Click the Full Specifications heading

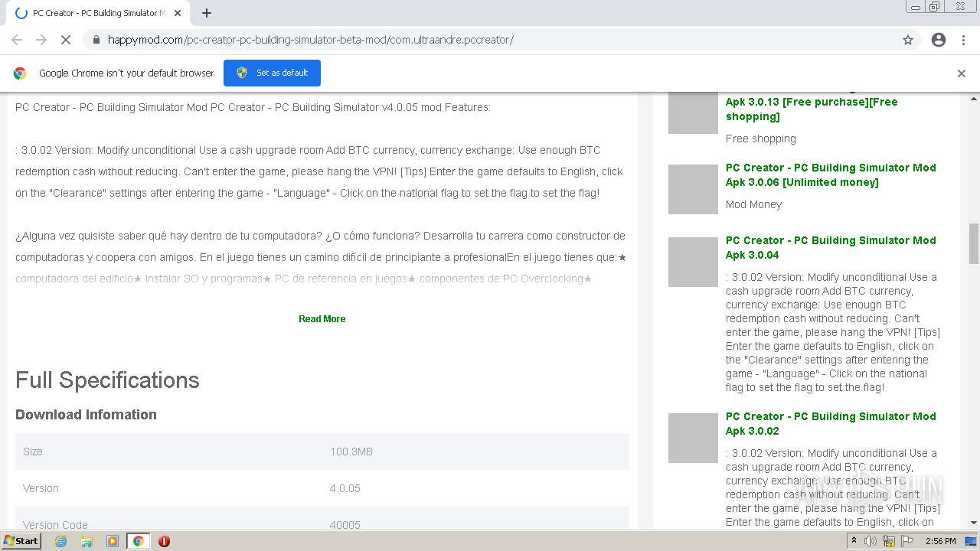pos(107,380)
